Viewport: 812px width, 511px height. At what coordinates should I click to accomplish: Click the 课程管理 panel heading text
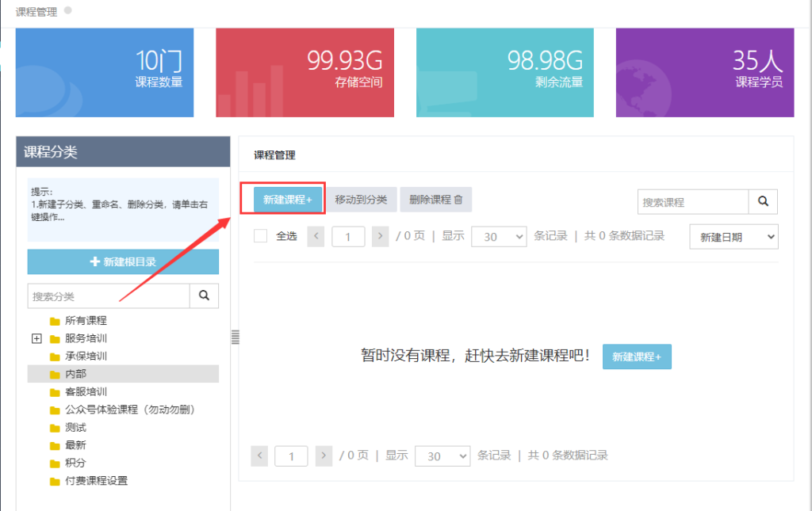tap(274, 155)
